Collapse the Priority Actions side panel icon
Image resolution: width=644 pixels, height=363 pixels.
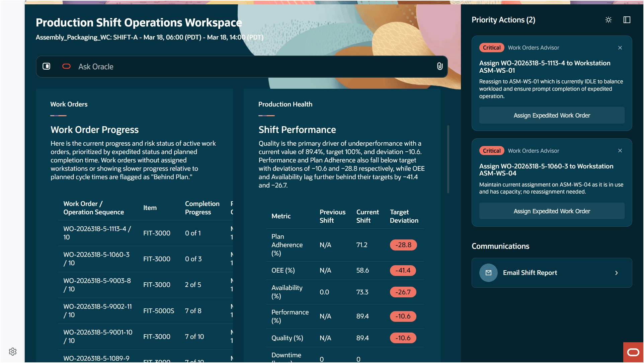[627, 20]
